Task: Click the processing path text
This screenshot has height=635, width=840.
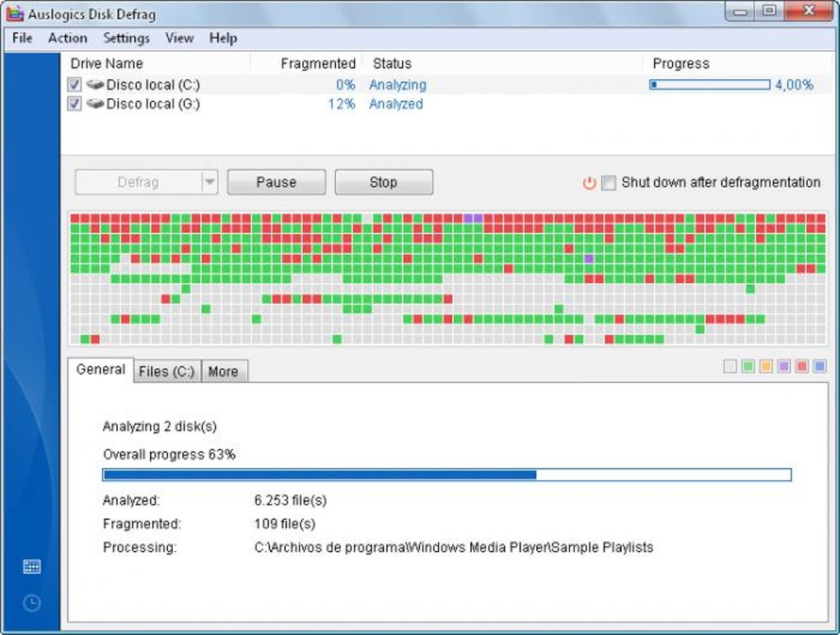Action: (454, 547)
